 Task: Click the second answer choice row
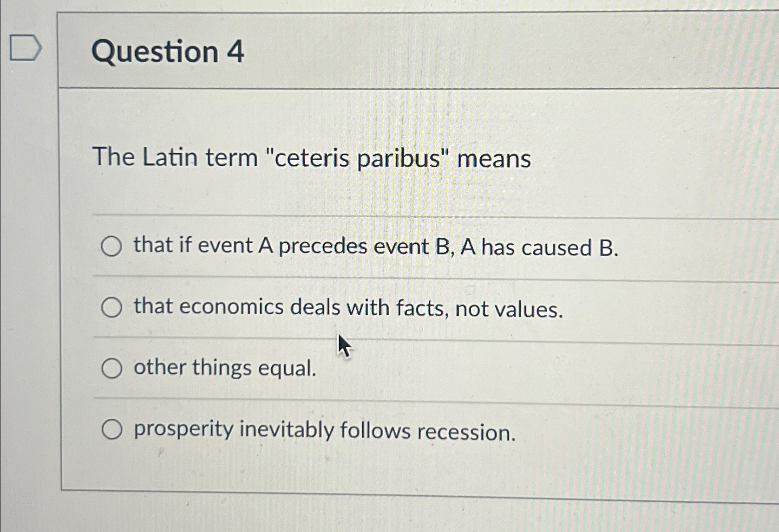pyautogui.click(x=347, y=307)
